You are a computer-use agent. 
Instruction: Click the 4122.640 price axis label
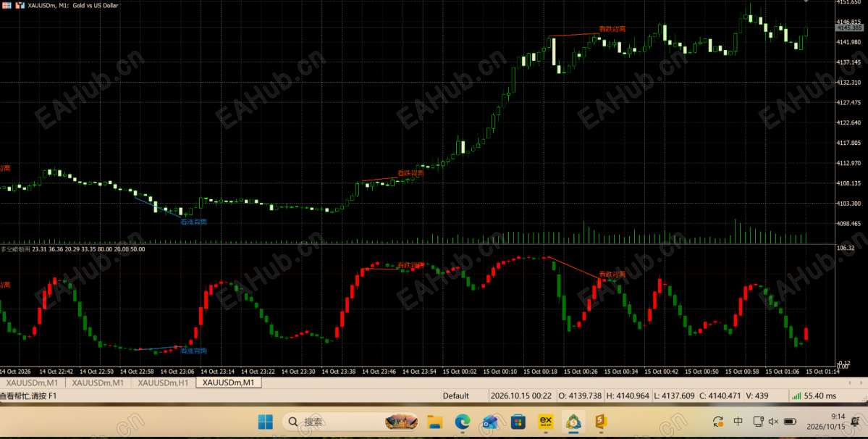click(850, 123)
